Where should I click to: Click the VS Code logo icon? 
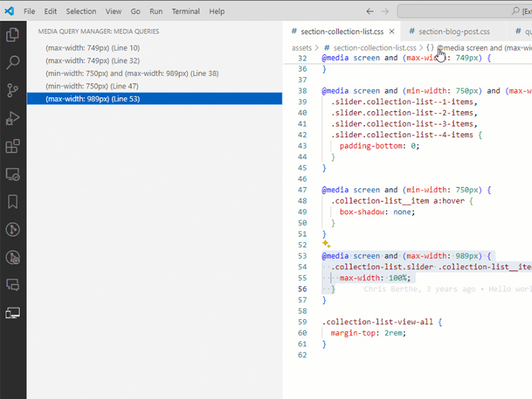(x=9, y=11)
